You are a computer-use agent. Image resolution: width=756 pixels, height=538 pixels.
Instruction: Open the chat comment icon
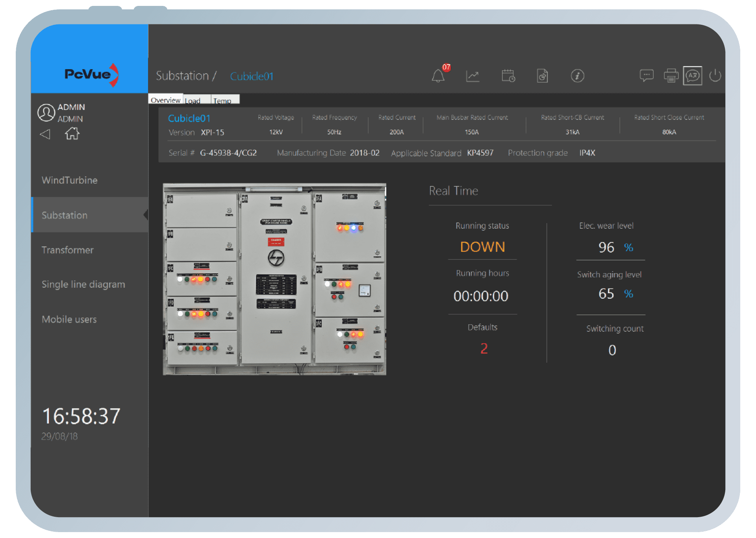647,75
